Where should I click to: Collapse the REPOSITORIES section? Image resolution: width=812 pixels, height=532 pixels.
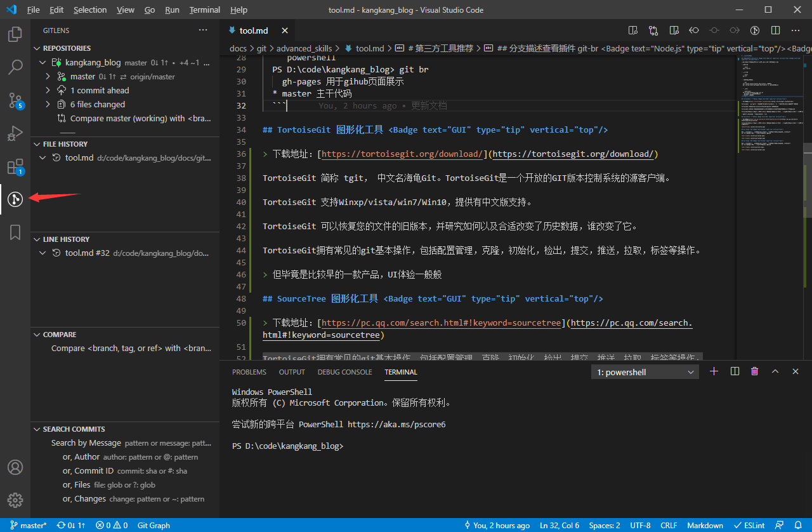tap(37, 48)
